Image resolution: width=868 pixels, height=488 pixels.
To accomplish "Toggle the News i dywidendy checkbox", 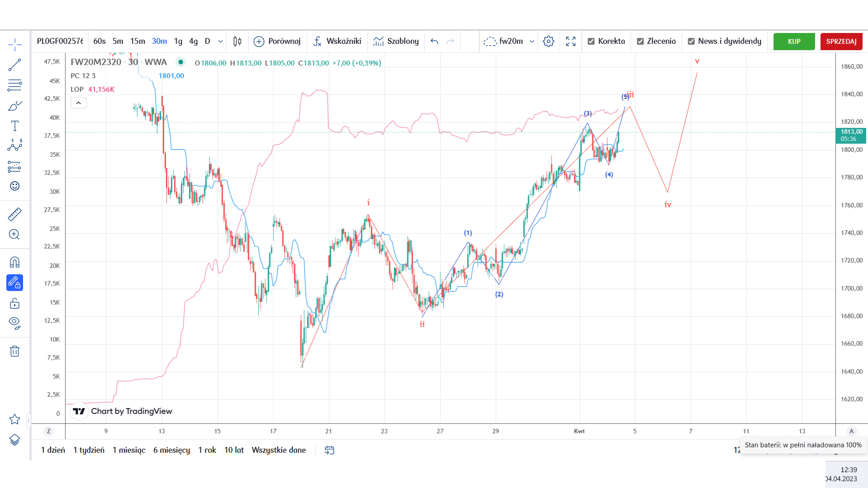I will coord(691,41).
